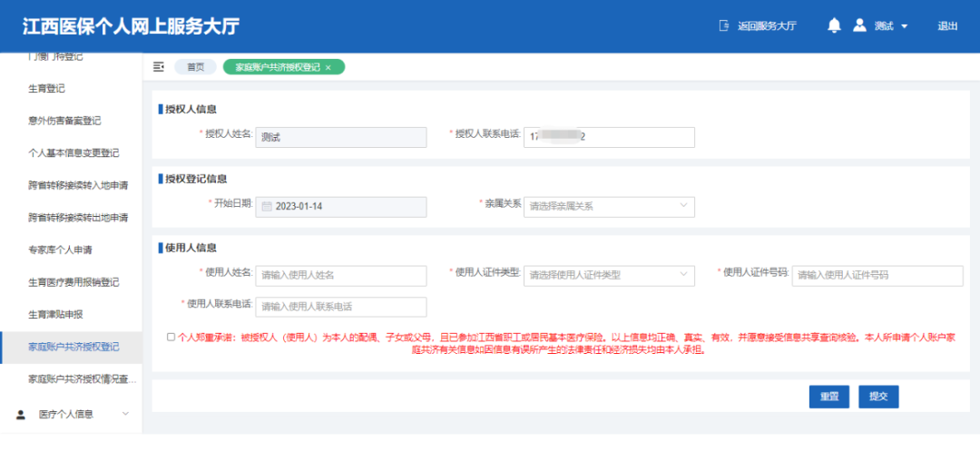Click the person icon beside 医疗个人信息
The width and height of the screenshot is (980, 471).
tap(21, 414)
